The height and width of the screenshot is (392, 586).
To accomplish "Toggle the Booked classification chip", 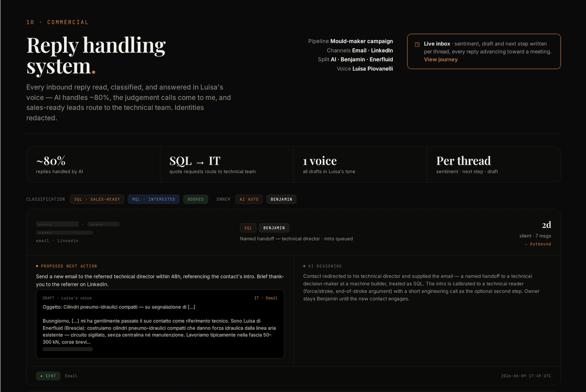I will click(x=196, y=199).
